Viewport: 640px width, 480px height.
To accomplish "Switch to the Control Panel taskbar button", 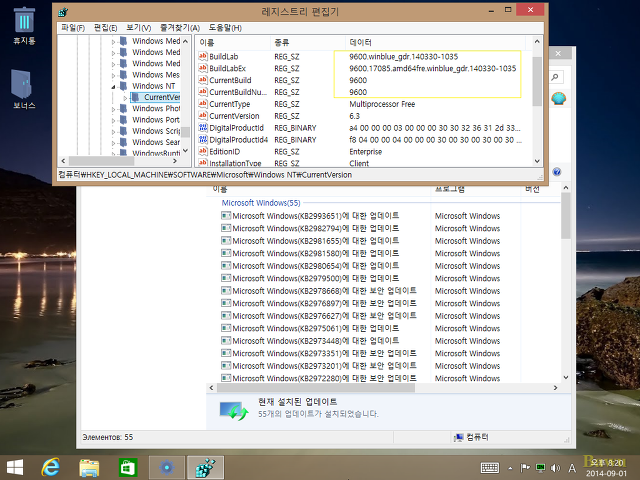I will [x=167, y=467].
